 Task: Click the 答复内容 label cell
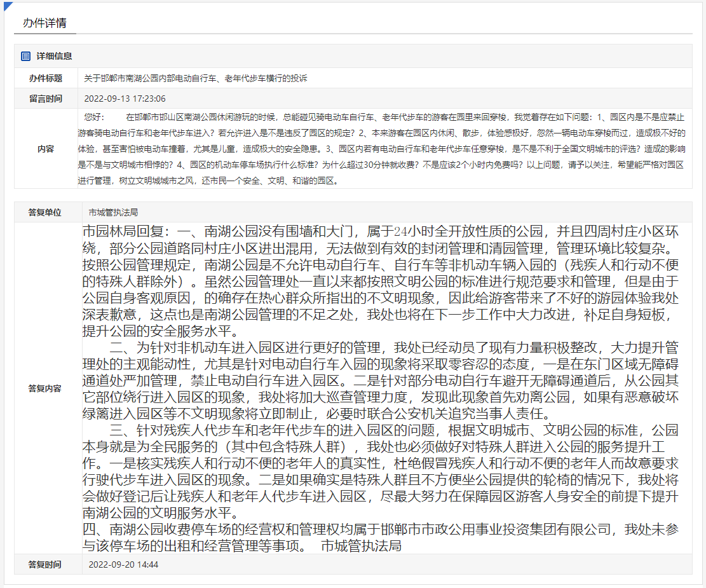click(48, 388)
